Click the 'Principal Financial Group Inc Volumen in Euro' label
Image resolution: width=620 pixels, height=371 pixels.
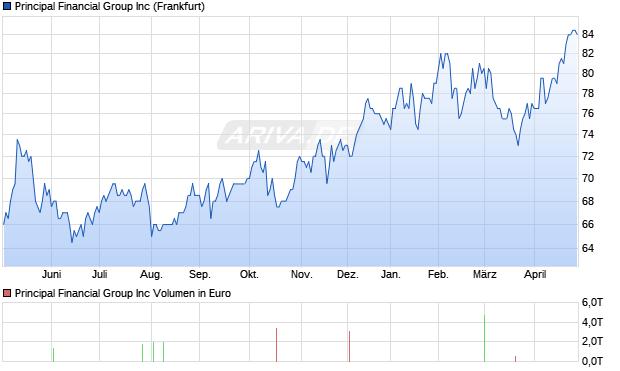point(123,293)
